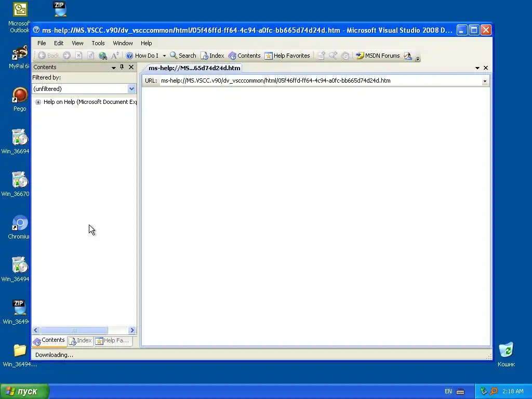
Task: Select the Pego desktop icon
Action: [20, 99]
